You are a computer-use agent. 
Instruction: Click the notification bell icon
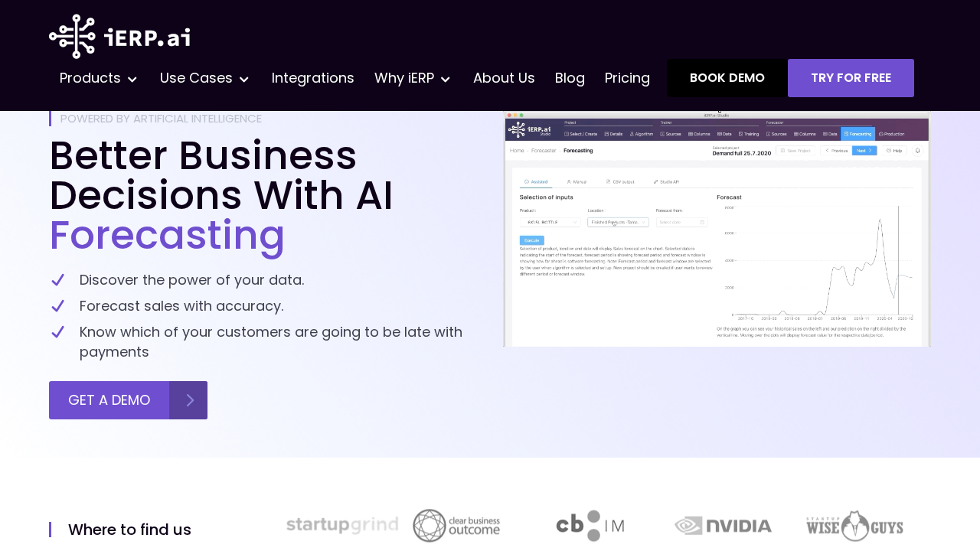(917, 151)
